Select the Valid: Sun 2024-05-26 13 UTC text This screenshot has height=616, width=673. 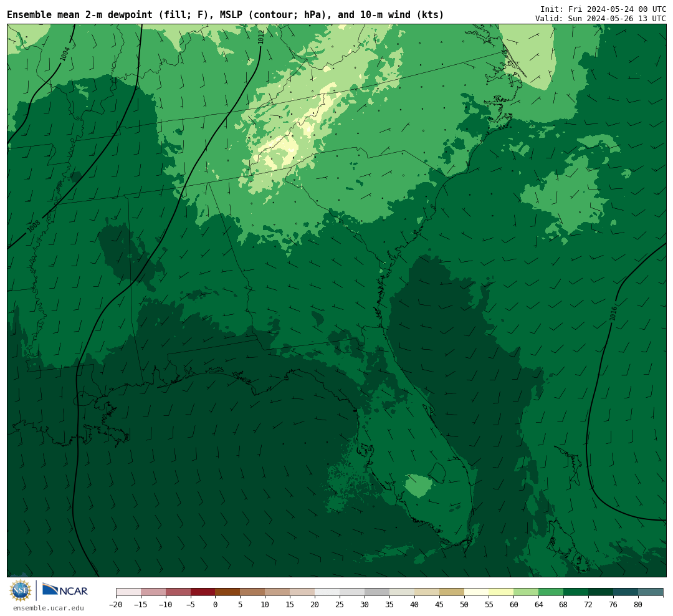[601, 19]
